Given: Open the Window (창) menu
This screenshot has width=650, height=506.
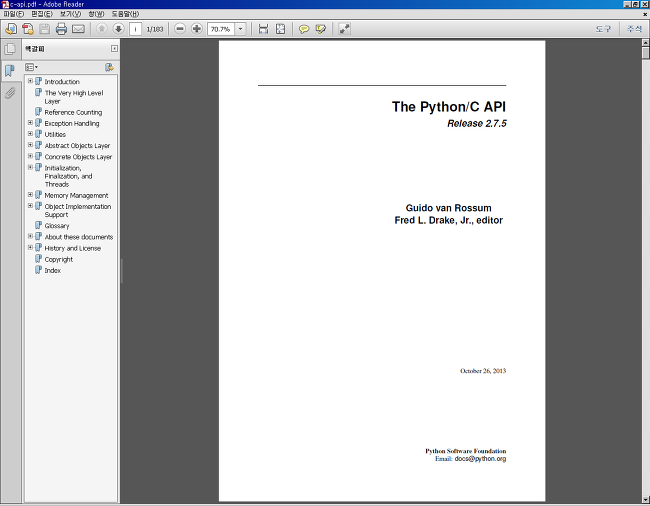Looking at the screenshot, I should point(96,14).
